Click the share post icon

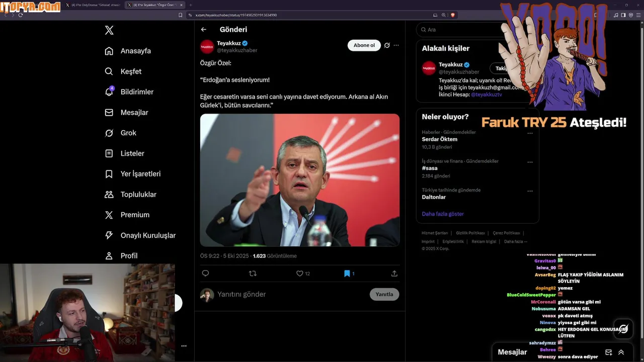(x=394, y=274)
